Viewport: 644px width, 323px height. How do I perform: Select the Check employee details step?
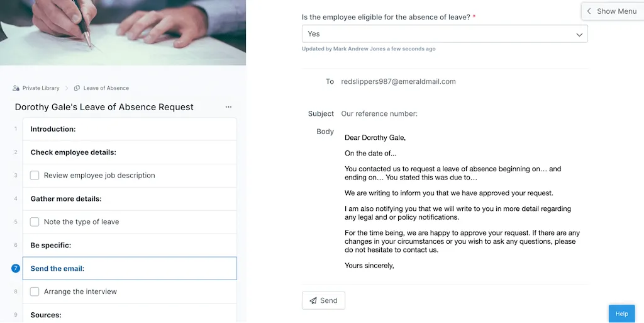[130, 152]
